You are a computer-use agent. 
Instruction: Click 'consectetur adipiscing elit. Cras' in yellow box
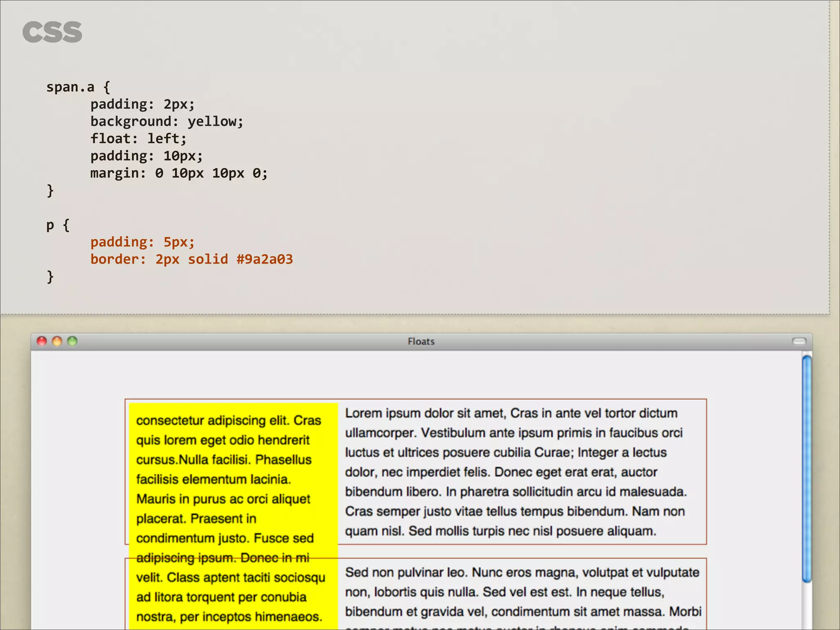228,421
